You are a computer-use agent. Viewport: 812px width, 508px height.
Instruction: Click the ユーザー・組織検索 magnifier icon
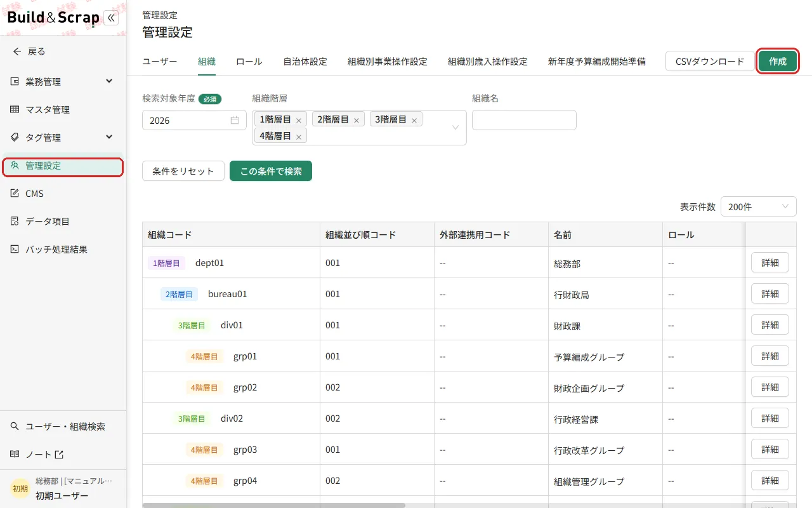(15, 427)
